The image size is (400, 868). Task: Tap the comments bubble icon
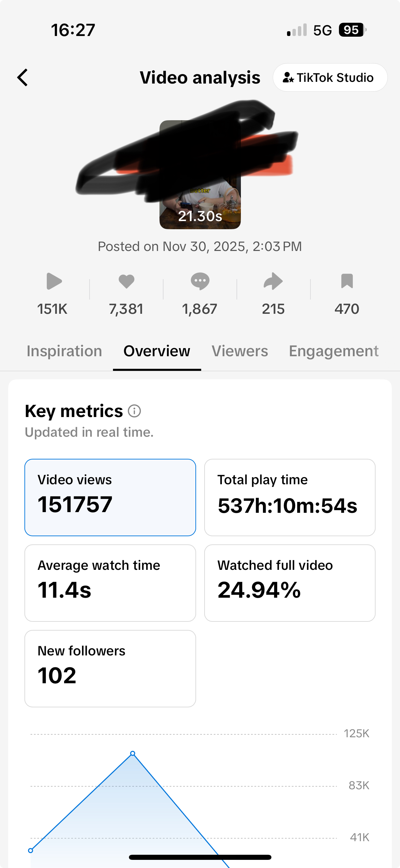tap(200, 281)
